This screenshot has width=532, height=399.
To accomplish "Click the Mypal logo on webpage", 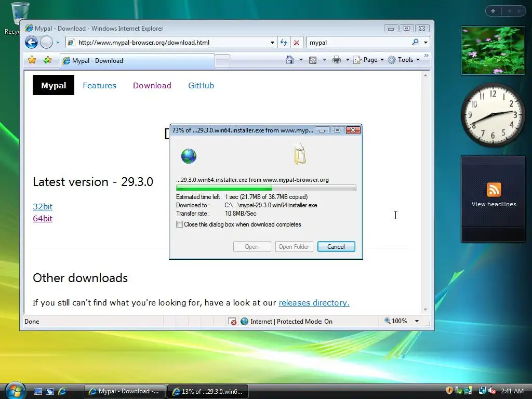I will click(54, 85).
